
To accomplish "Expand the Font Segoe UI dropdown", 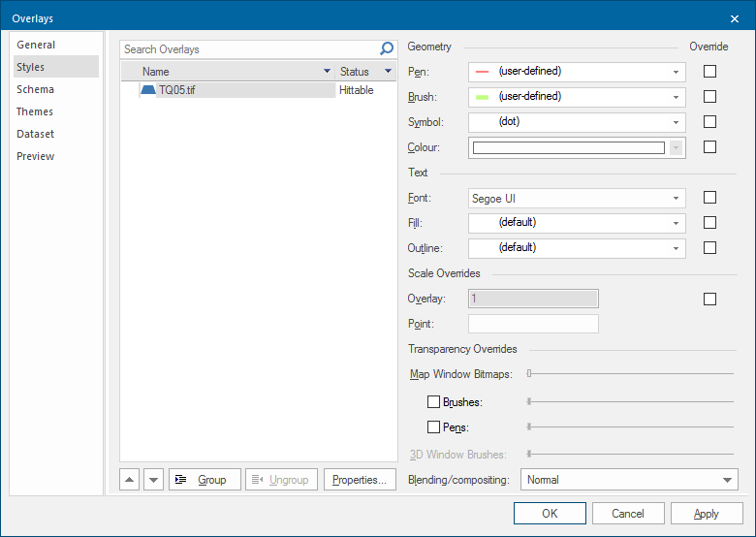I will click(x=577, y=198).
